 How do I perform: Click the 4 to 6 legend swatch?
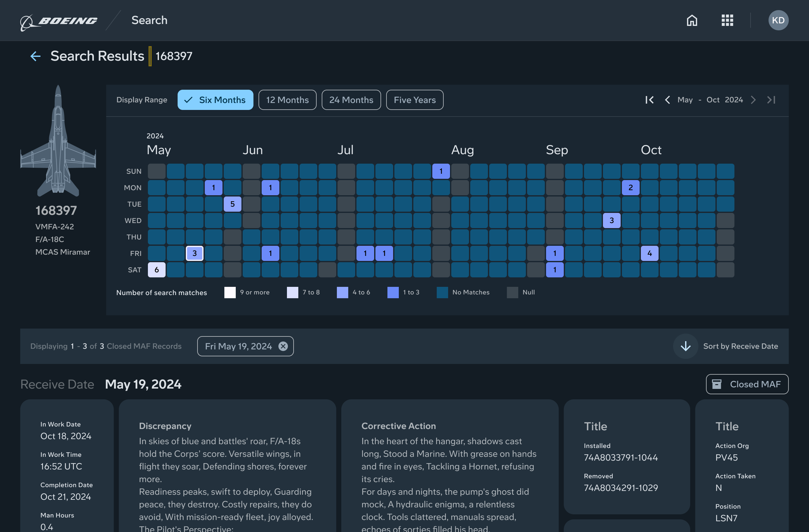[342, 293]
